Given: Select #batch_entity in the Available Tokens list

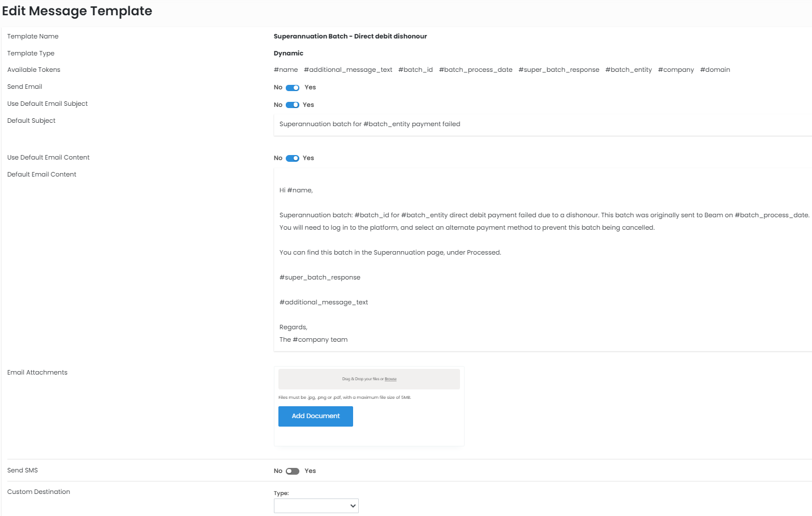Looking at the screenshot, I should pos(628,70).
